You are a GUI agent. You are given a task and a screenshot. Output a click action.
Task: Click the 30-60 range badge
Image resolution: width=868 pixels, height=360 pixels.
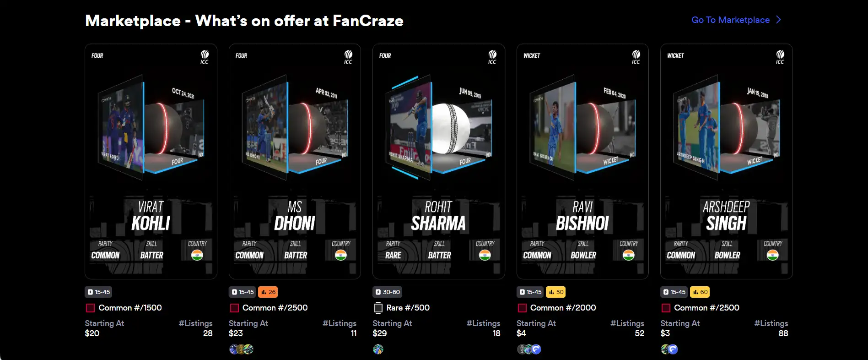point(388,292)
